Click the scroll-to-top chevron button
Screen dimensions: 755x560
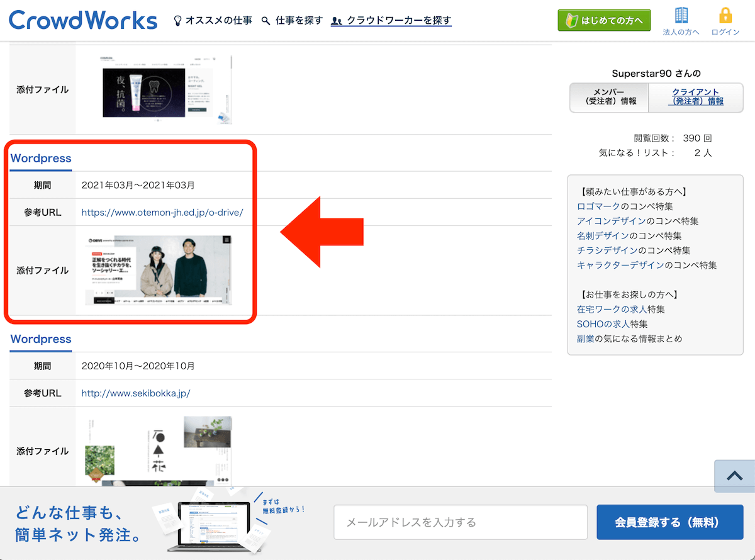click(x=734, y=476)
